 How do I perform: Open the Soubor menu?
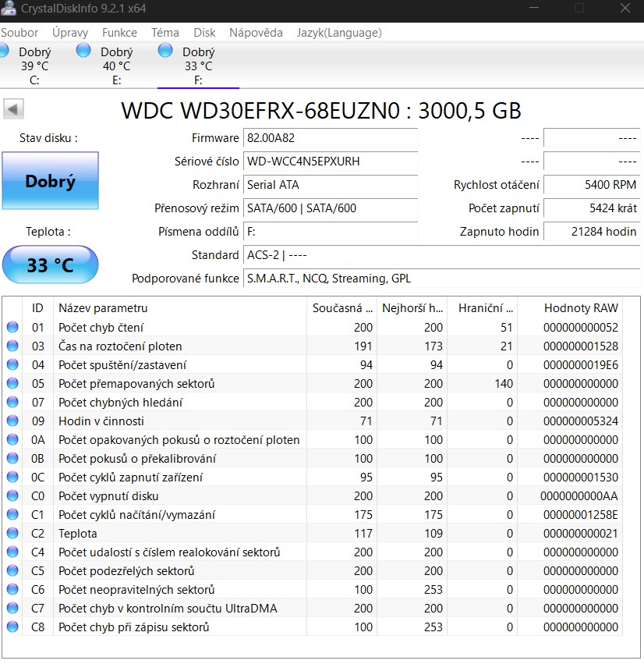[x=19, y=33]
